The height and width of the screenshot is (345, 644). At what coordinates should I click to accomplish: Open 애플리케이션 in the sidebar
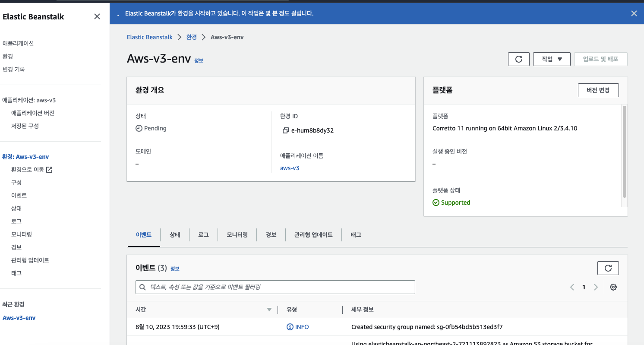point(18,44)
